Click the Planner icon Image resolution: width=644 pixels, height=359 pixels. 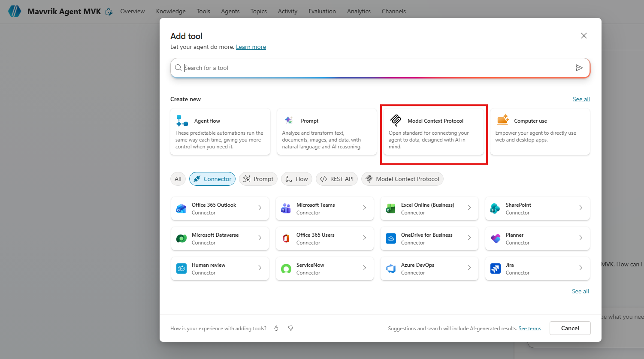[495, 239]
